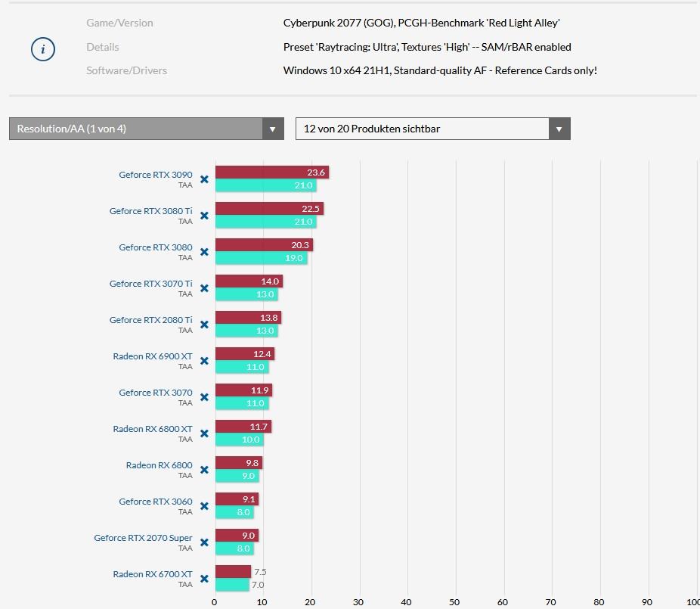Click the 'Raytracing: Ultra' preset details text
700x609 pixels.
coord(427,47)
